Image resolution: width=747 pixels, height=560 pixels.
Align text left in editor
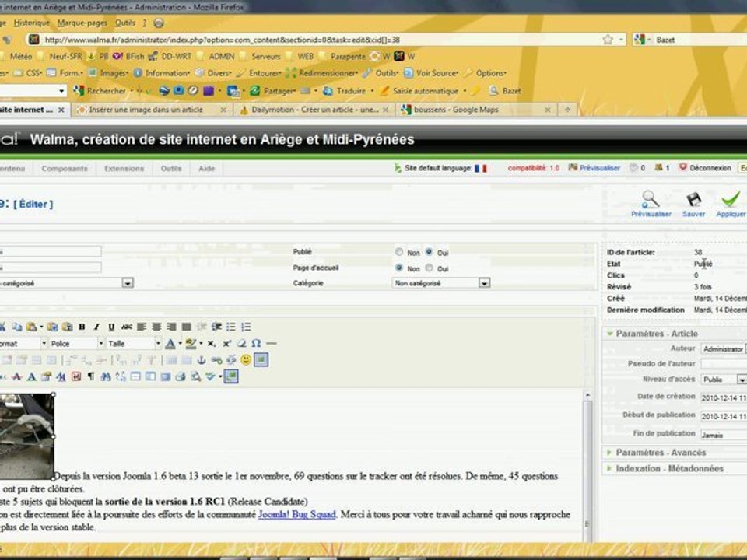142,327
